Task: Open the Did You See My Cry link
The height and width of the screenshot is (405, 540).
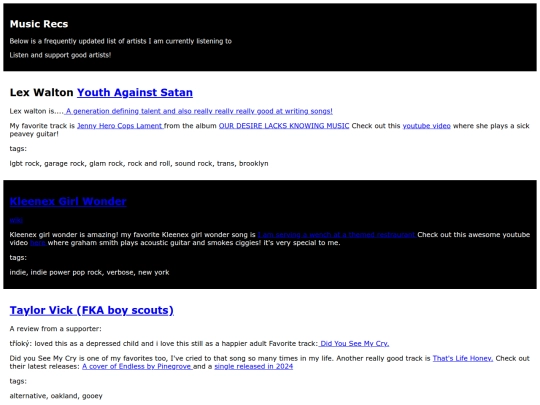Action: click(x=354, y=344)
